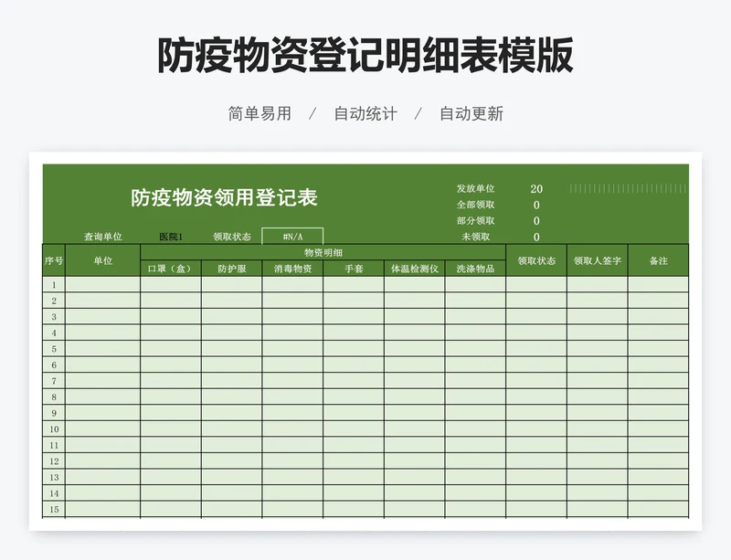Select the 备注 column header

658,260
